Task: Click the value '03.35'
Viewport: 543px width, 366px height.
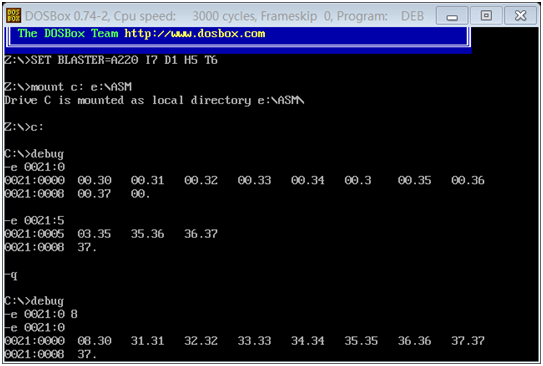Action: 94,234
